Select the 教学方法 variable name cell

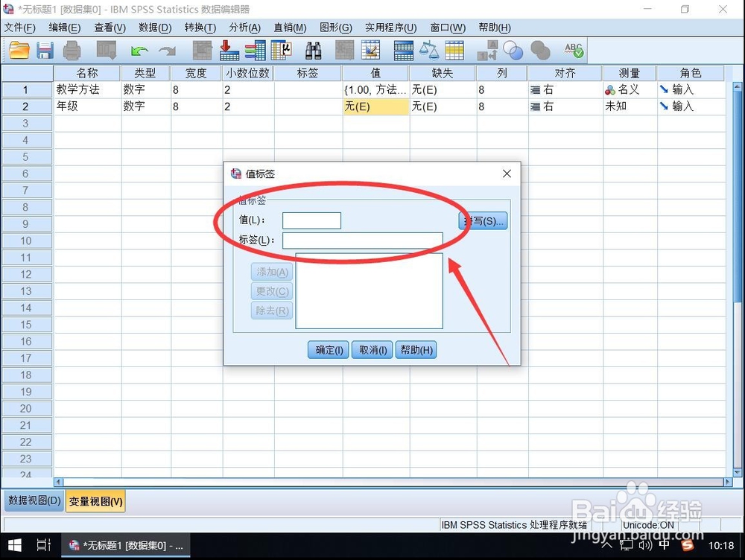87,89
